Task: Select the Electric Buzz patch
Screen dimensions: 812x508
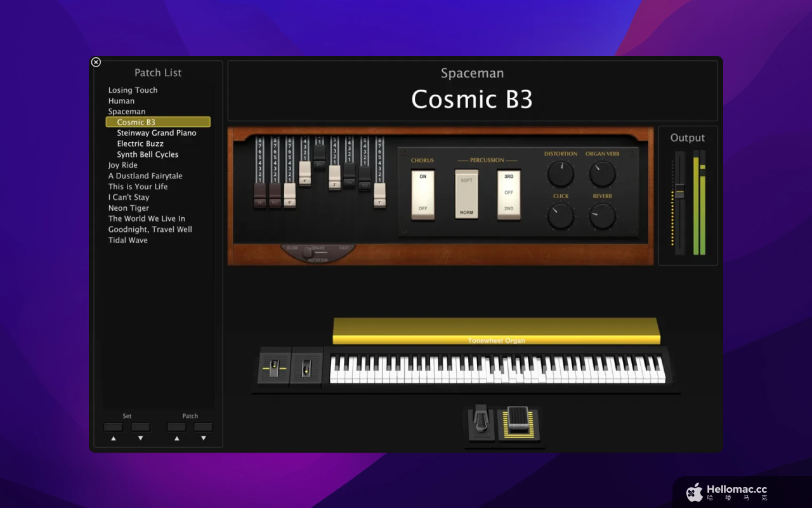Action: (140, 144)
